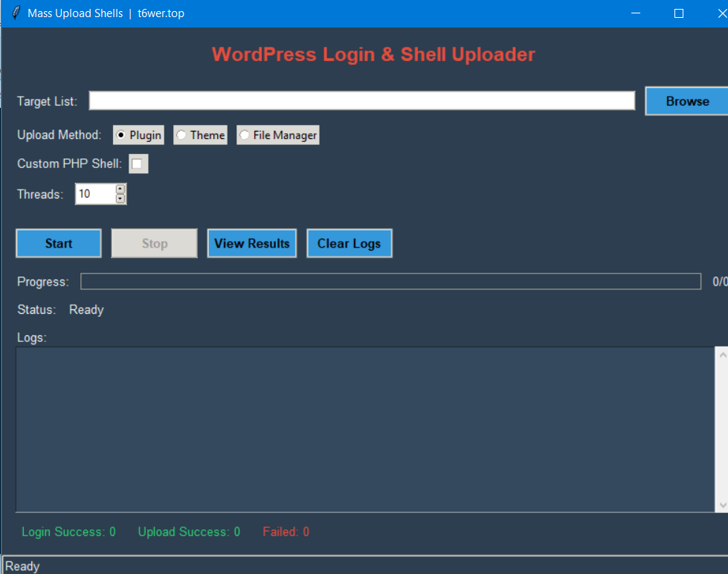
Task: Click the Progress bar
Action: coord(390,282)
